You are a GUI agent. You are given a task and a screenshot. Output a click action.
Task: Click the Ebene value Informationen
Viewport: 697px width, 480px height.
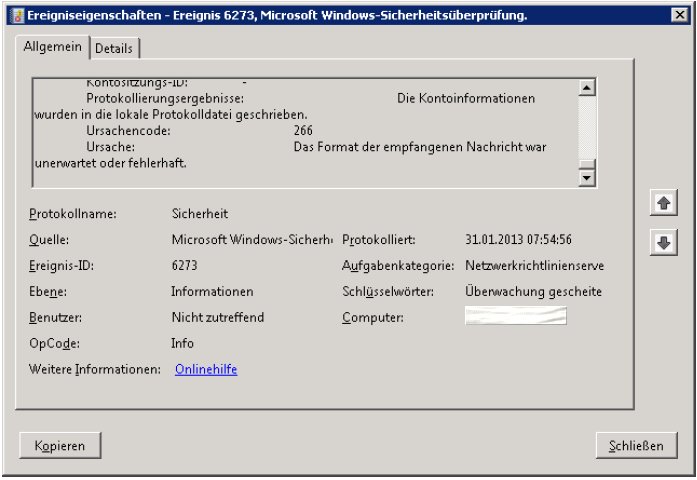click(x=212, y=292)
